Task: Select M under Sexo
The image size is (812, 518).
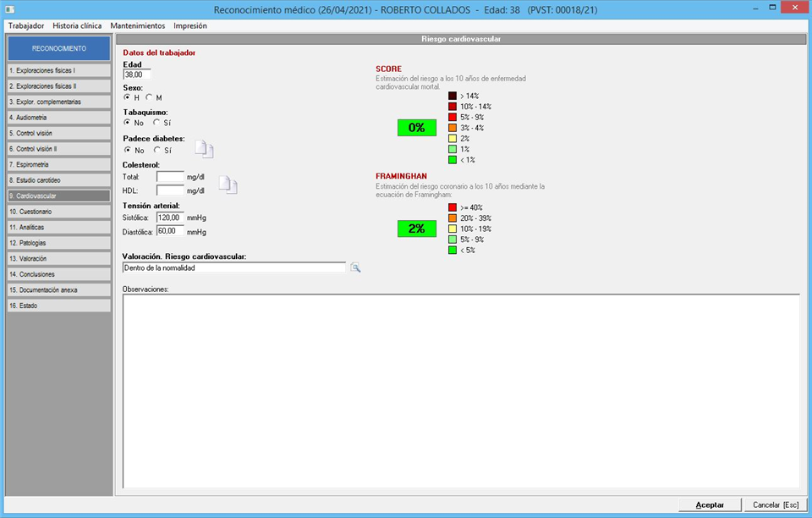Action: 149,97
